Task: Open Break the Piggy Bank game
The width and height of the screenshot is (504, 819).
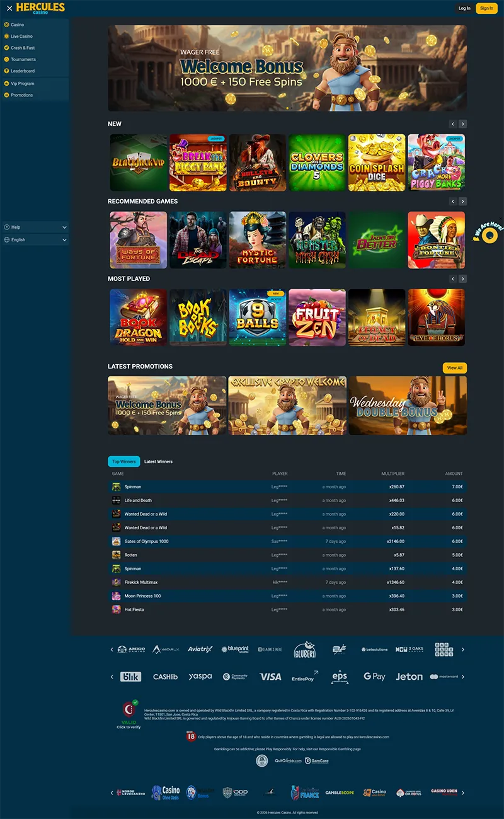Action: [198, 163]
